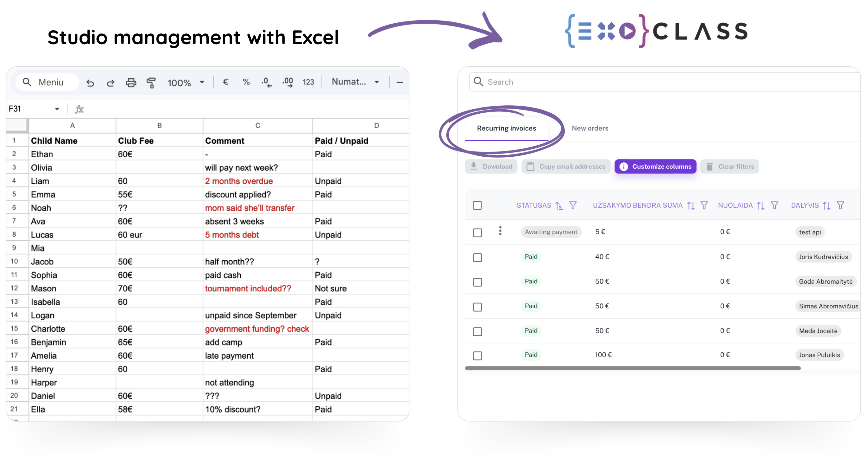
Task: Click the horizontal scrollbar under invoices table
Action: (633, 369)
